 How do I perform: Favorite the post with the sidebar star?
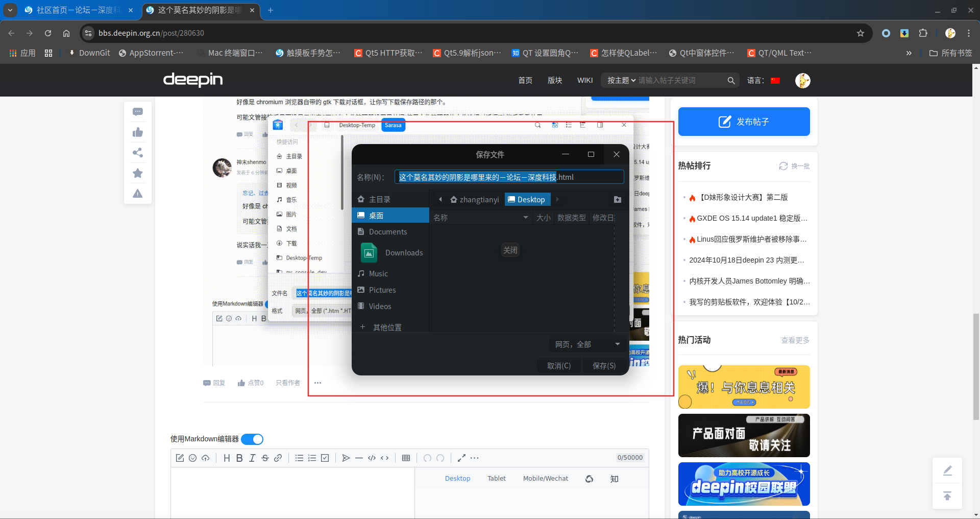coord(138,173)
